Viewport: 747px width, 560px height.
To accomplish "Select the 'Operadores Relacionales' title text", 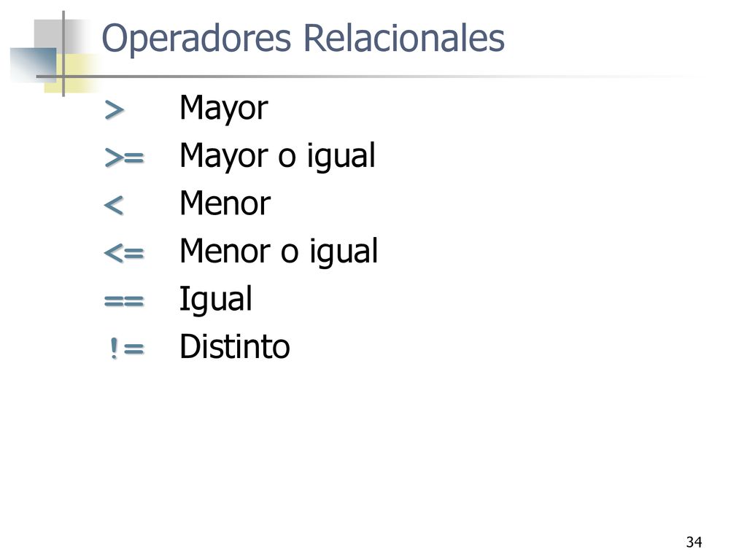I will (x=303, y=38).
